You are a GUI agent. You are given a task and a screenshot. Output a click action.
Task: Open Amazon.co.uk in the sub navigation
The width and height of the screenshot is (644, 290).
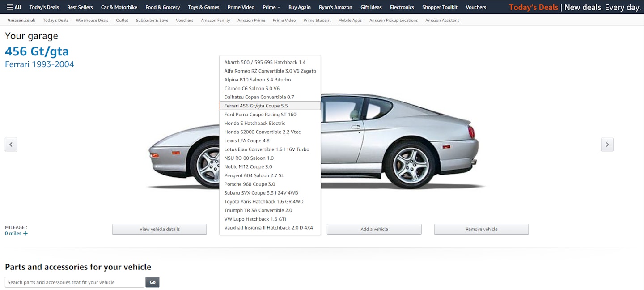click(21, 20)
